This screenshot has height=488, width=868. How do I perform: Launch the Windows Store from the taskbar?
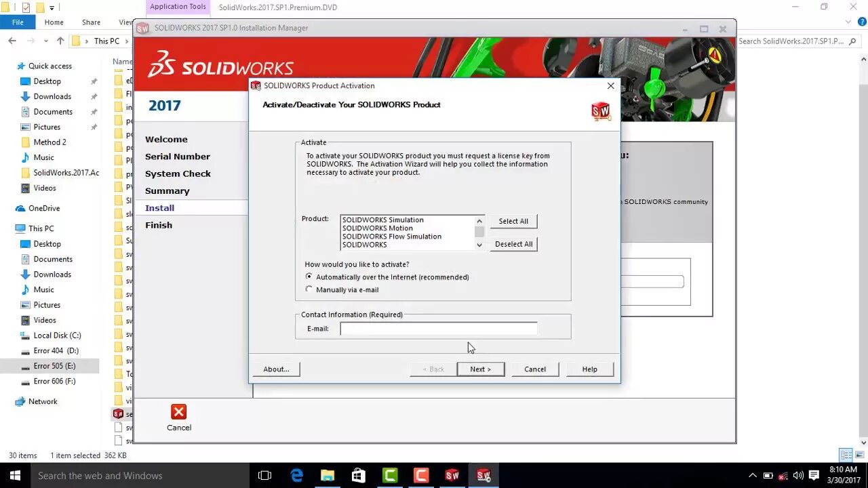(359, 474)
